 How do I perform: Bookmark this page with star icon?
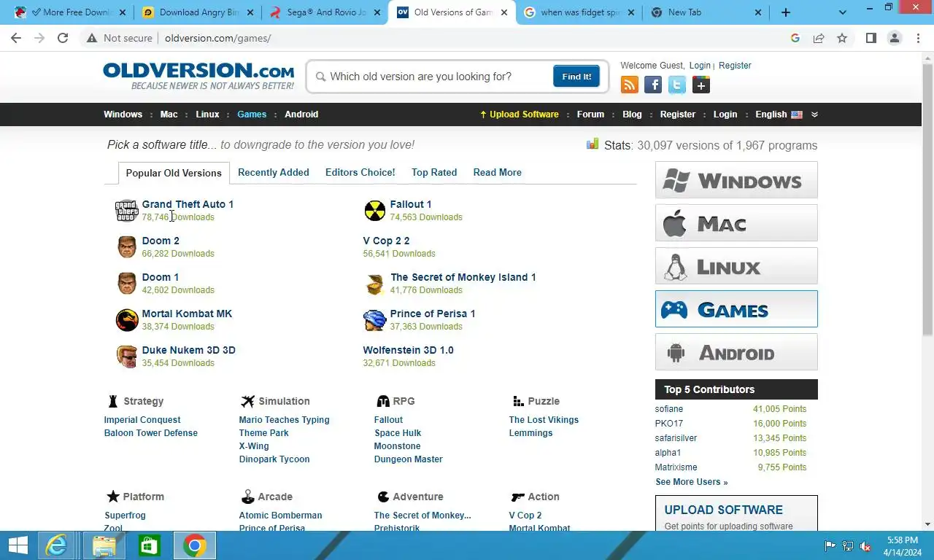click(x=842, y=38)
